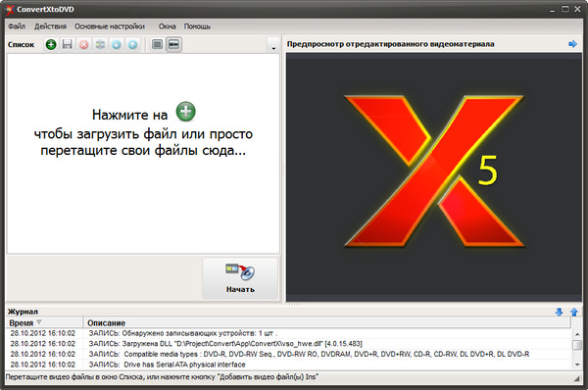The height and width of the screenshot is (390, 588).
Task: Select log row about Загружена DLL
Action: point(289,344)
